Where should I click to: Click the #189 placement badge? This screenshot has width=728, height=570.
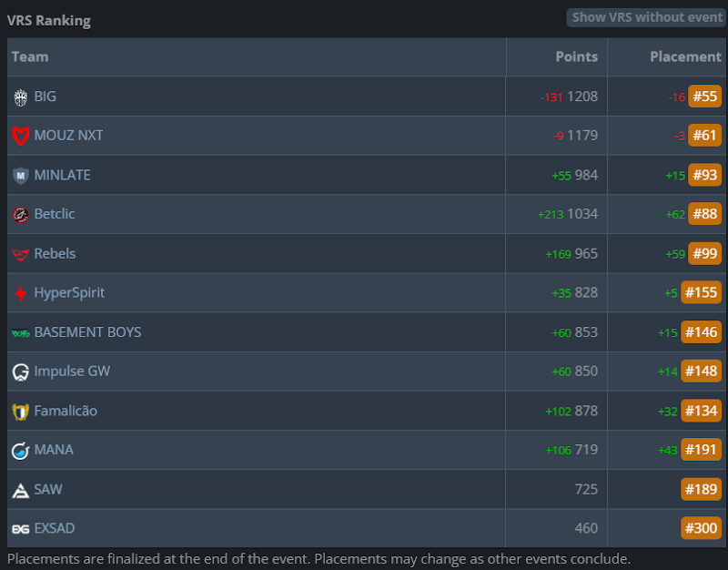pos(701,489)
